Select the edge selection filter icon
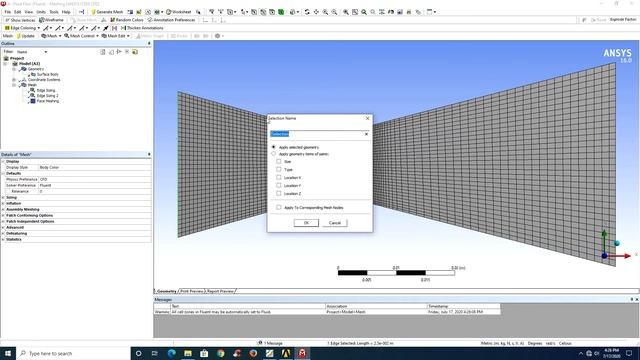The image size is (640, 360). tap(263, 12)
